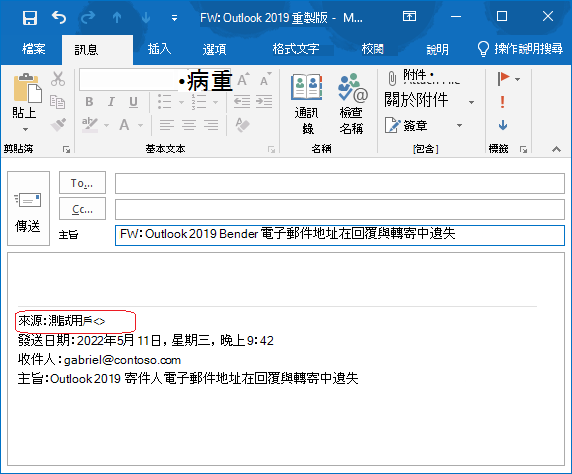Decrease paragraph indent
This screenshot has width=572, height=474.
click(242, 102)
